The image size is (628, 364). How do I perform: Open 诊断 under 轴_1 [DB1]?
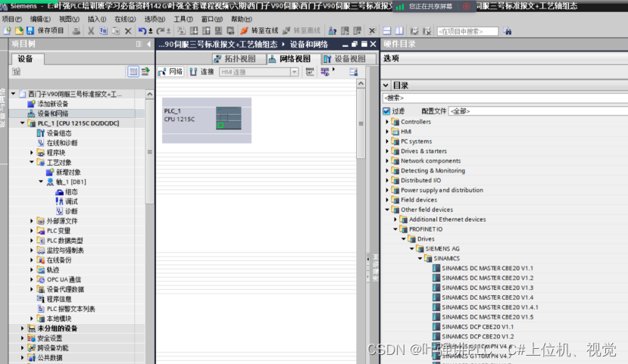67,211
